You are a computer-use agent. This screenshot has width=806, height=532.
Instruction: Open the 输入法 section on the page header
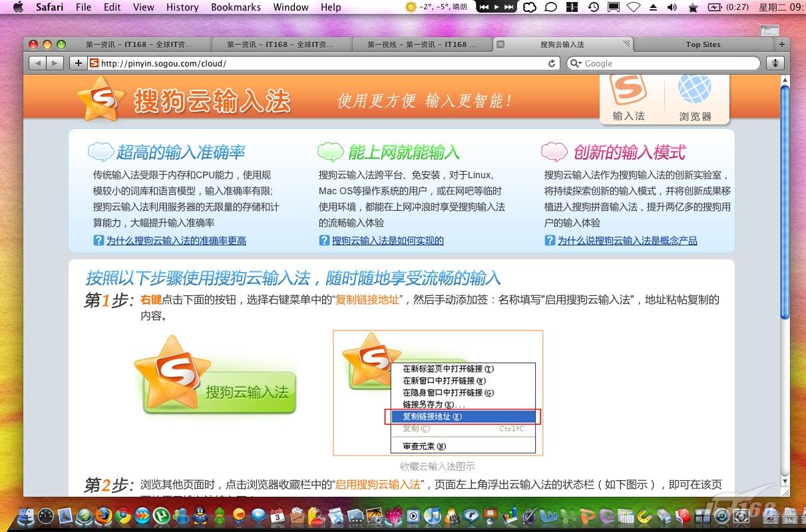click(x=629, y=98)
